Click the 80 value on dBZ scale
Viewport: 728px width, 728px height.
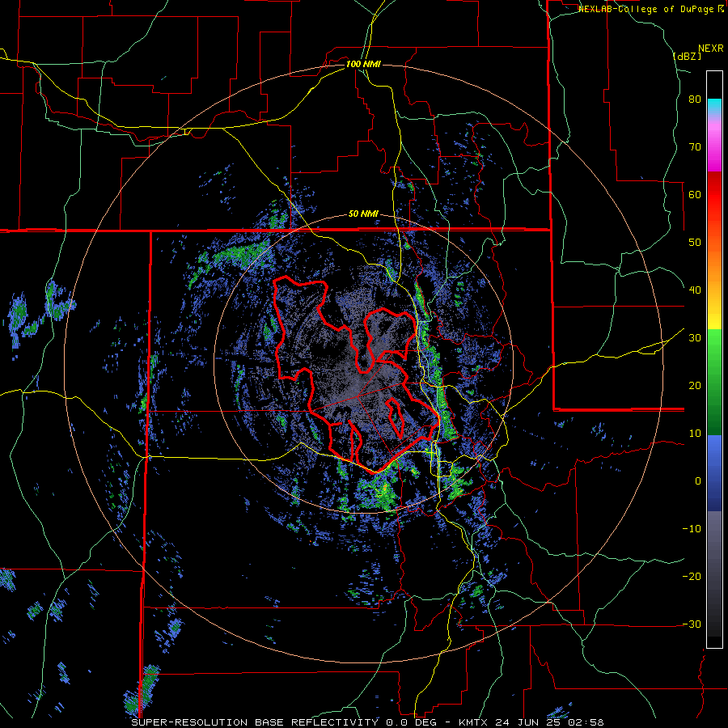695,99
